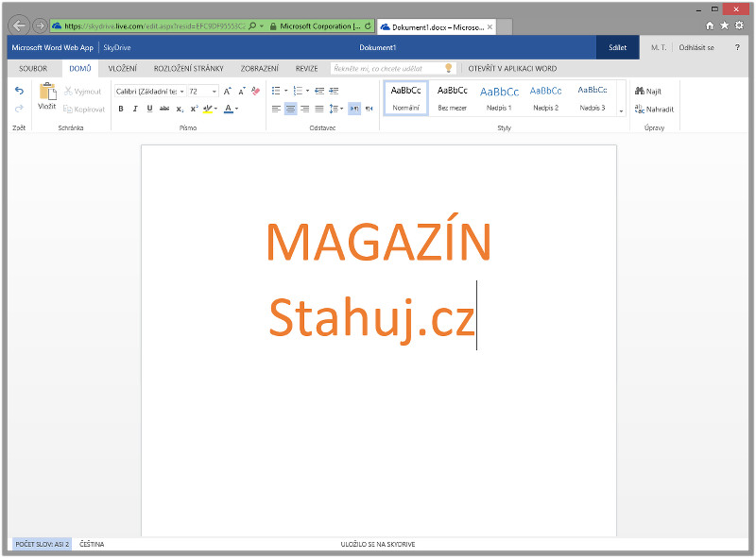Set right-to-left text direction
This screenshot has height=558, width=756.
(369, 109)
